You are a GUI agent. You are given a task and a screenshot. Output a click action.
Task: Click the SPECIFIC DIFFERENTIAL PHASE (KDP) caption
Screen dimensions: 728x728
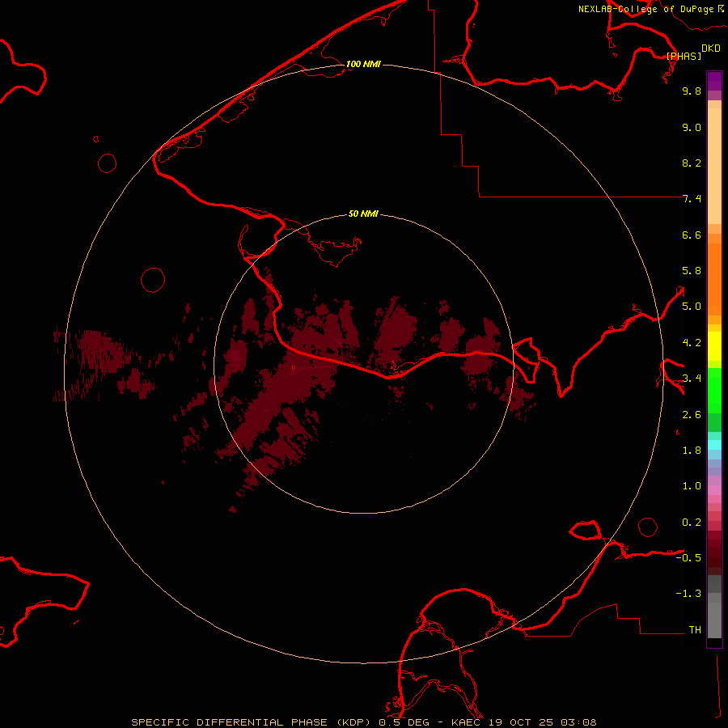(x=252, y=722)
